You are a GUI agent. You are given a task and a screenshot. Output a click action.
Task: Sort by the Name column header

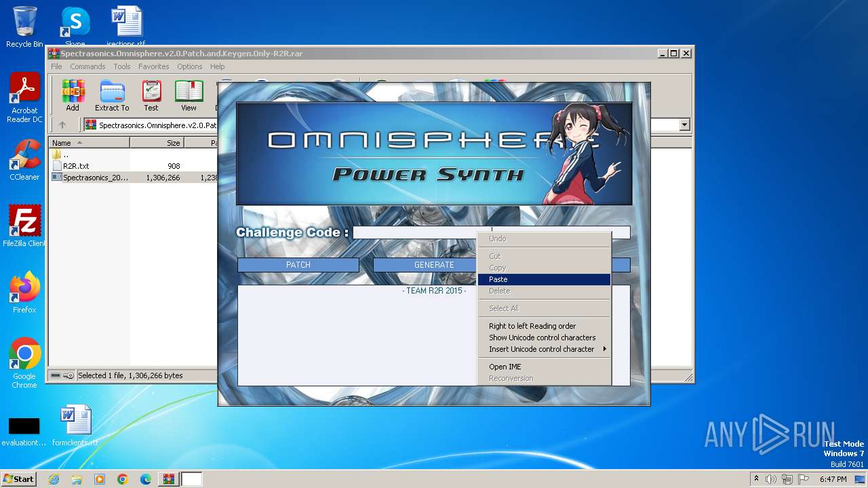click(x=90, y=143)
